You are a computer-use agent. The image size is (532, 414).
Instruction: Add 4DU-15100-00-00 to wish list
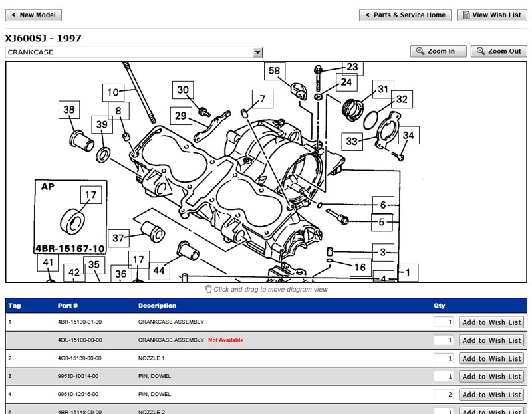click(x=491, y=340)
